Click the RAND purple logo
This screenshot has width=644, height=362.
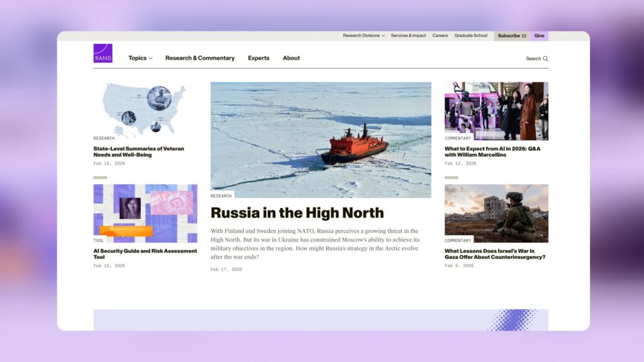[x=103, y=53]
